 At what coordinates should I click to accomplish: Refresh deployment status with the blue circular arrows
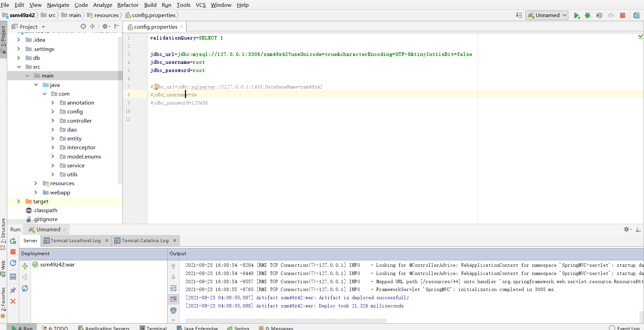click(25, 288)
